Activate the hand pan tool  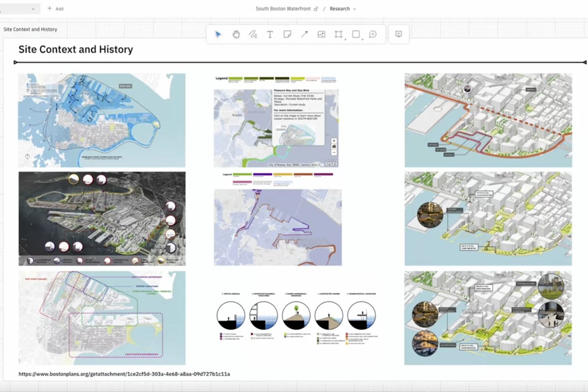236,34
